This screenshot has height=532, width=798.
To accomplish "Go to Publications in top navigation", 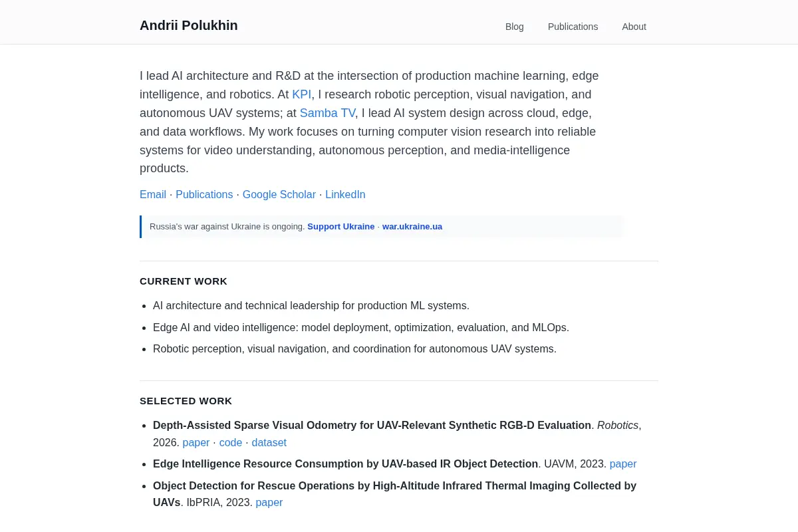I will pos(573,27).
